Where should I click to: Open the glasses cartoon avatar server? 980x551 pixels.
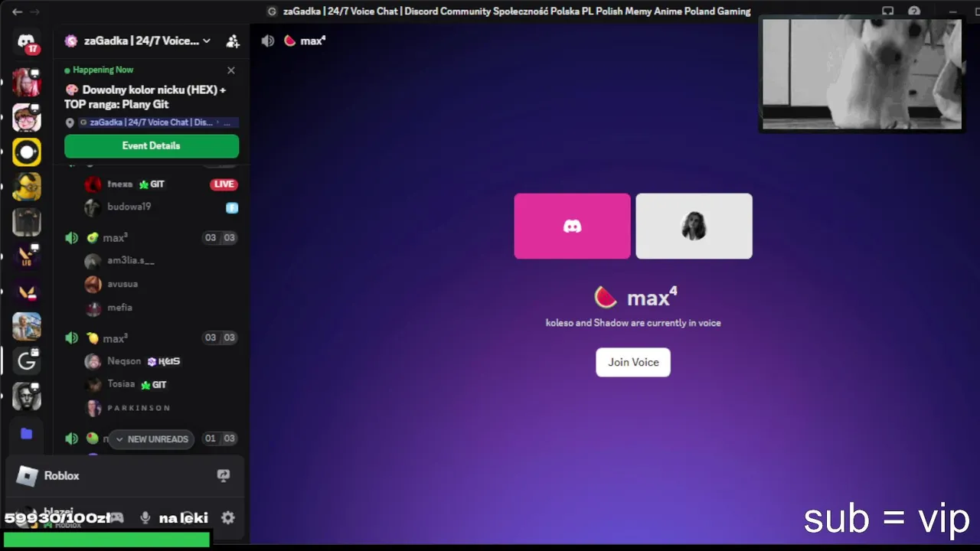[x=27, y=117]
